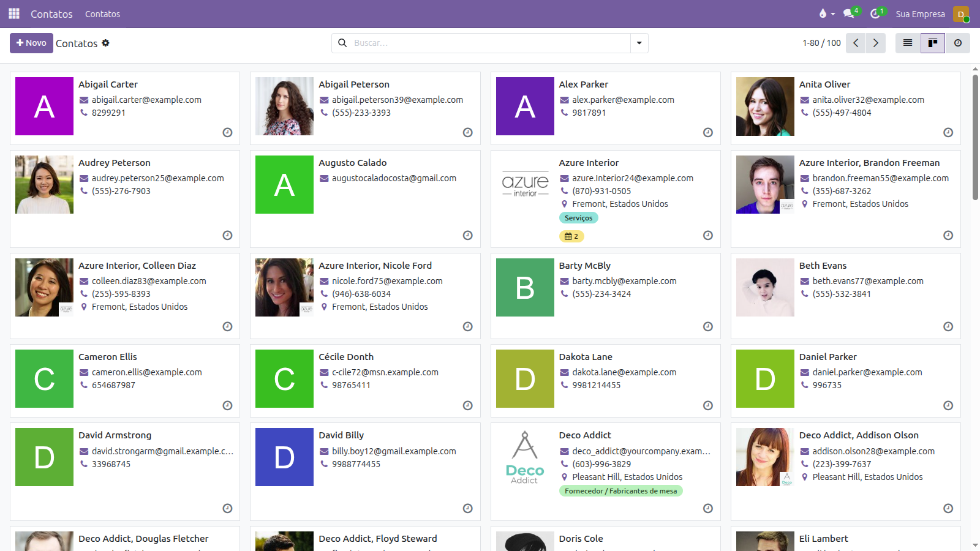Click into the Buscar search field
The image size is (980, 551).
pos(490,43)
